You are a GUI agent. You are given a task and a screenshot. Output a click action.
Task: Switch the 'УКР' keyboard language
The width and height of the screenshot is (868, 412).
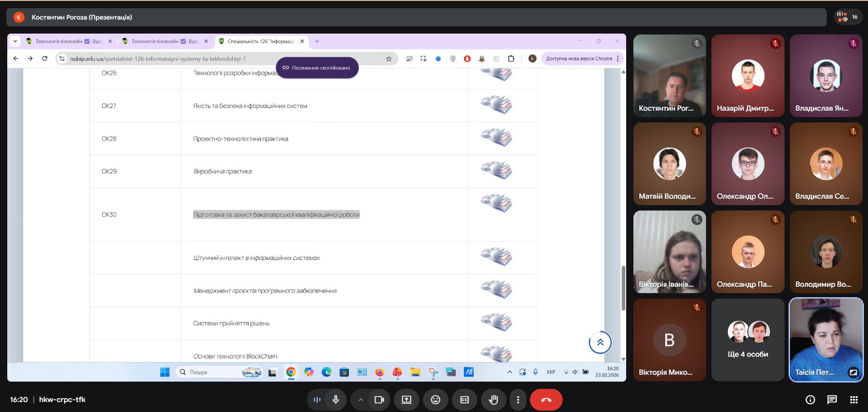click(551, 372)
